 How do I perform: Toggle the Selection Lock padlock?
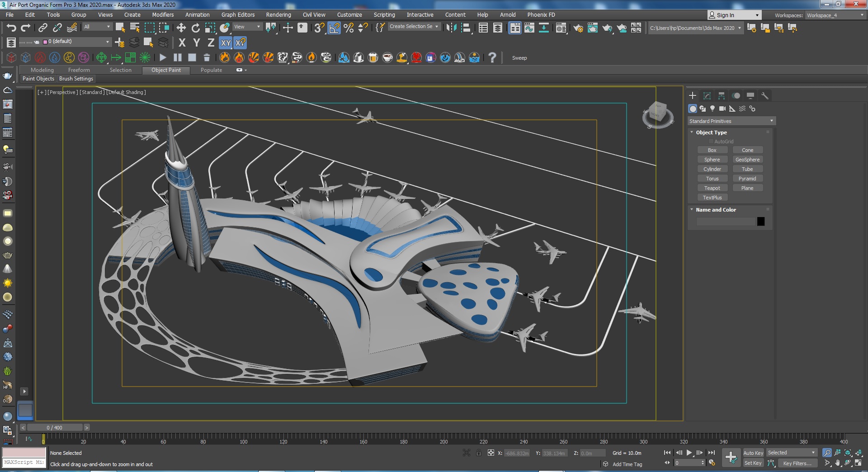tap(479, 453)
